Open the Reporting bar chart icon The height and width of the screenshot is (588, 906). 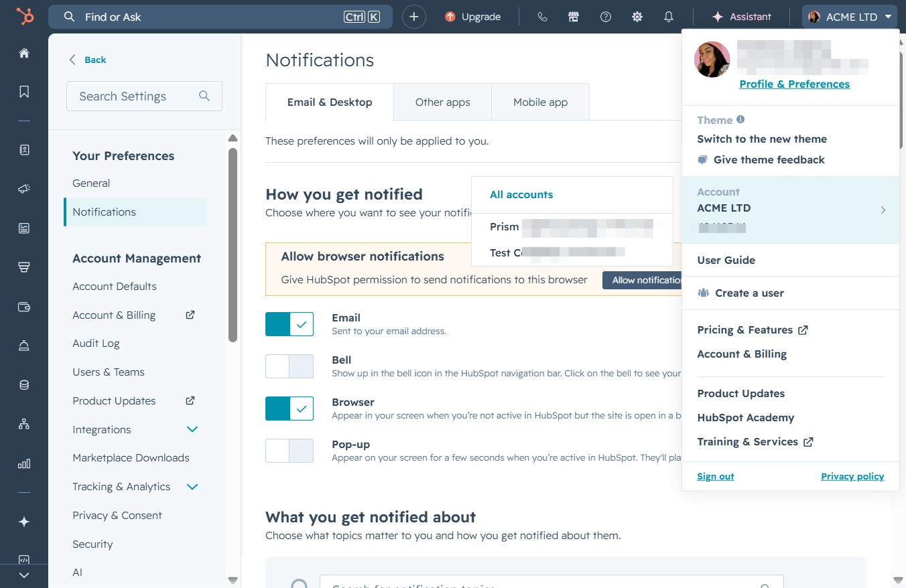coord(24,463)
